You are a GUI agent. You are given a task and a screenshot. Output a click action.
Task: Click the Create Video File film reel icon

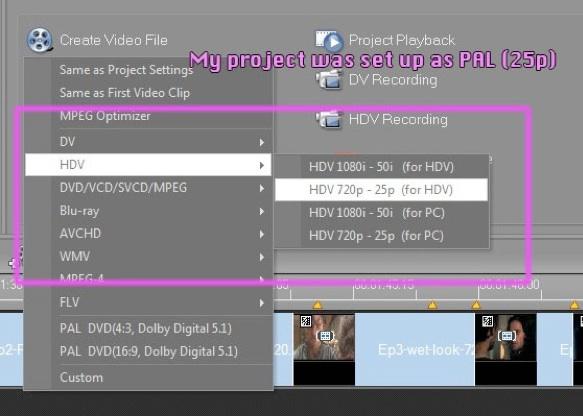pyautogui.click(x=39, y=40)
